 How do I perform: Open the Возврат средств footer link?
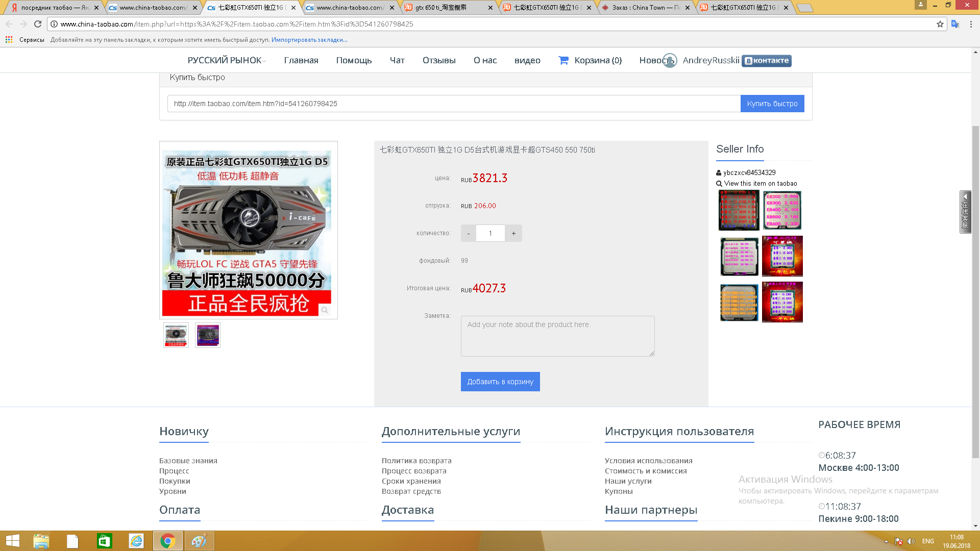pyautogui.click(x=411, y=491)
